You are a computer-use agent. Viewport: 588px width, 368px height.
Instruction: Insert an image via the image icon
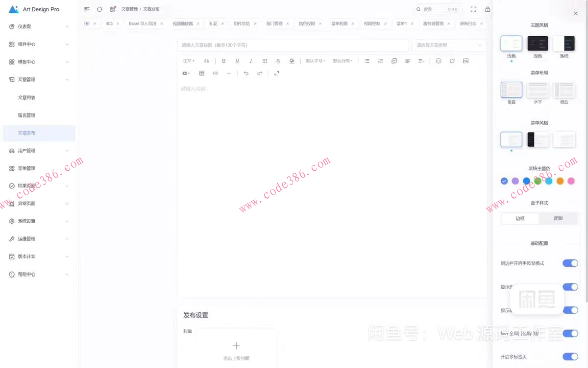point(465,61)
